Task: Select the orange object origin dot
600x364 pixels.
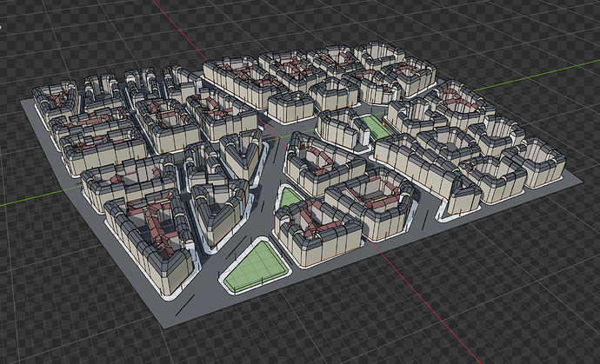Action: click(383, 124)
